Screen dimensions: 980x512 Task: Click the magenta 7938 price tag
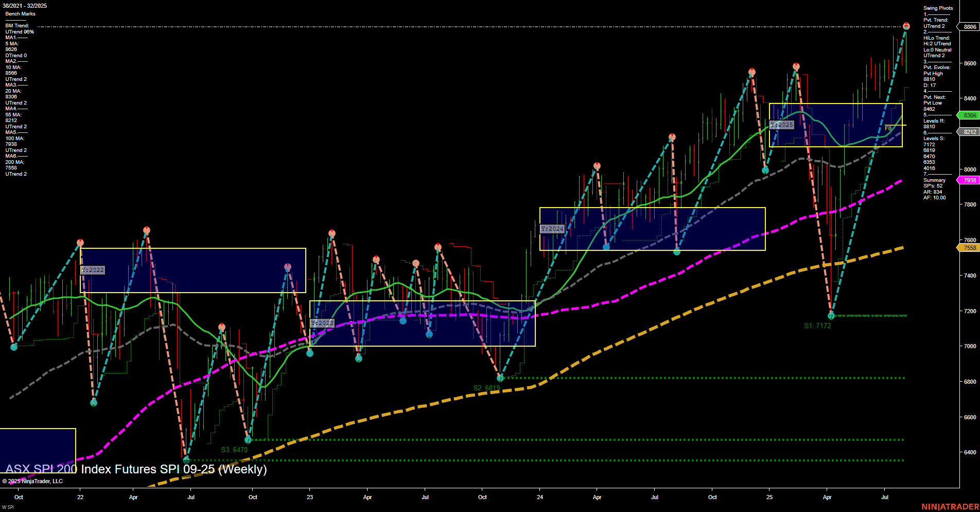click(969, 180)
